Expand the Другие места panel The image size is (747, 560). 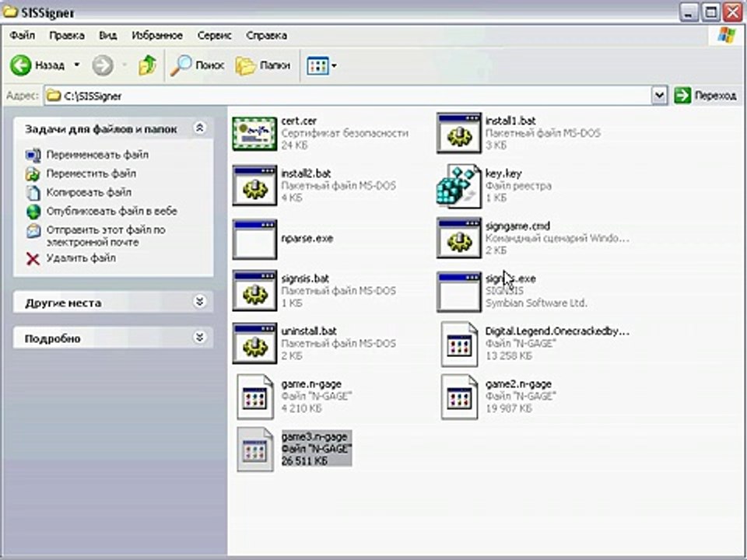(x=200, y=302)
